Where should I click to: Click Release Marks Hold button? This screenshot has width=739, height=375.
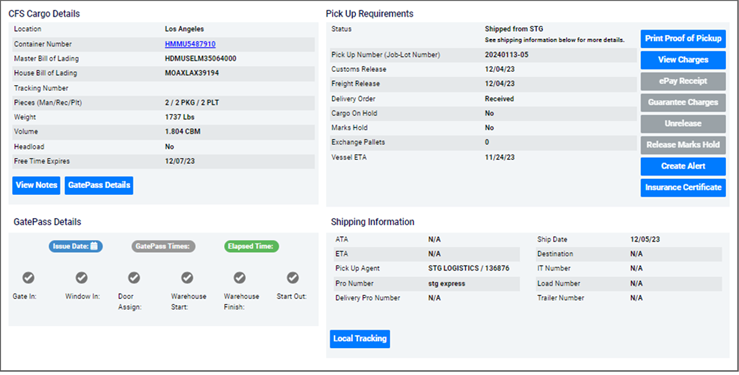coord(683,145)
